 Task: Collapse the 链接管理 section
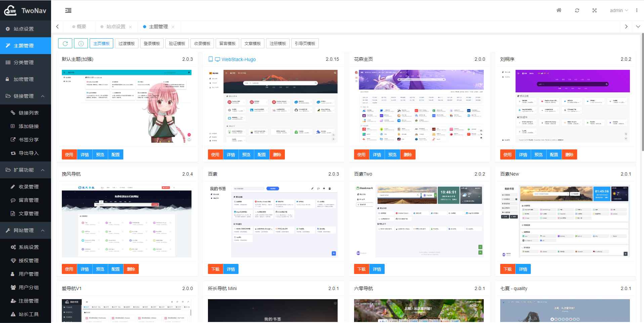point(25,96)
